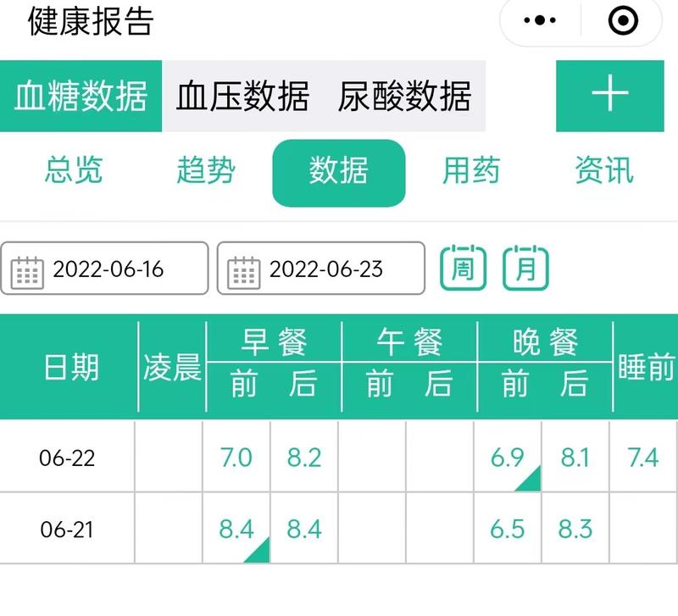The width and height of the screenshot is (678, 616).
Task: Switch to 血糖数据 tab
Action: 81,96
